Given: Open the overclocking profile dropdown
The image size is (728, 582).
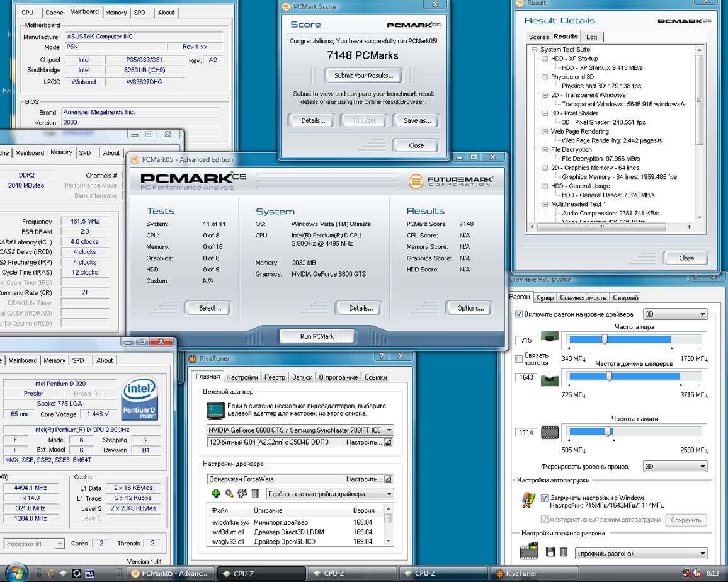Looking at the screenshot, I should (x=641, y=553).
